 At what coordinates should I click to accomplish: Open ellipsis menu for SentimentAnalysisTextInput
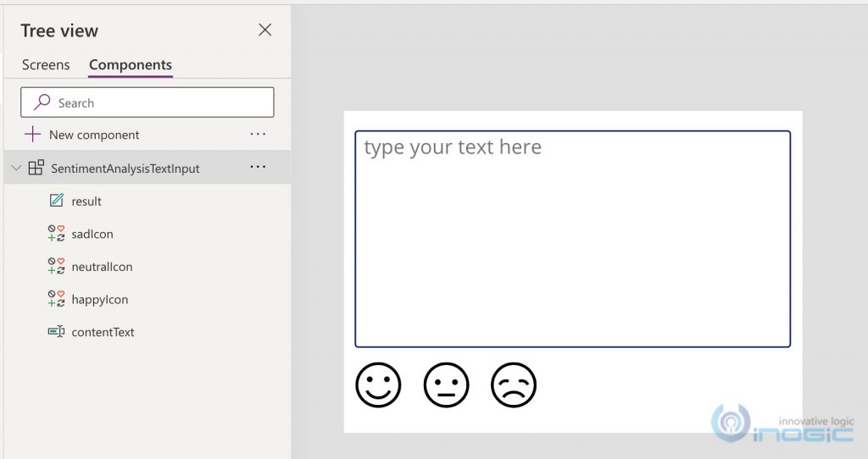[x=258, y=167]
